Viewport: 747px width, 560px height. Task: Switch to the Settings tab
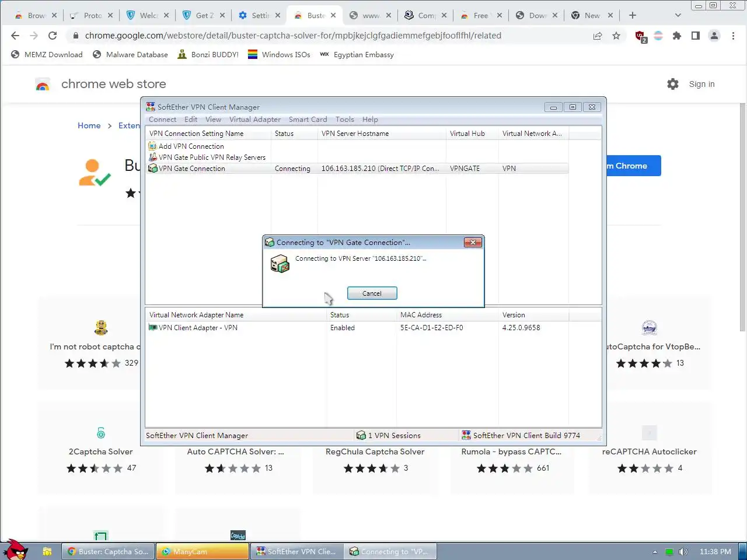[x=260, y=15]
